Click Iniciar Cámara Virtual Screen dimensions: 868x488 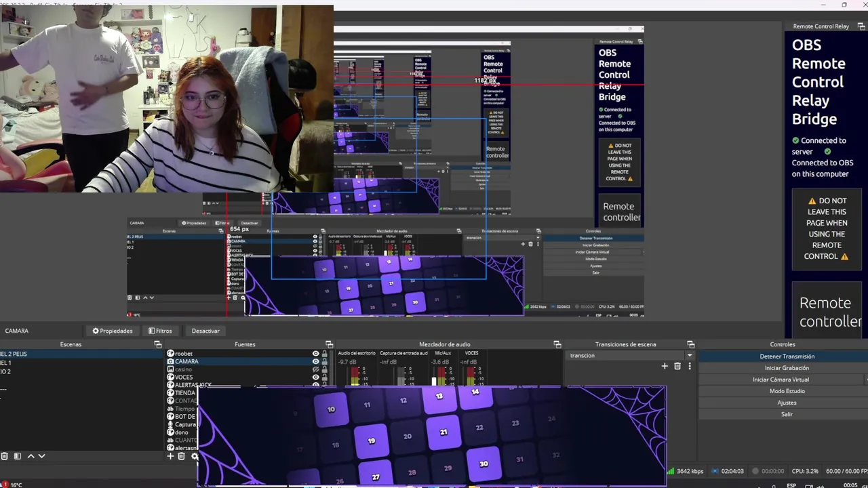(781, 380)
